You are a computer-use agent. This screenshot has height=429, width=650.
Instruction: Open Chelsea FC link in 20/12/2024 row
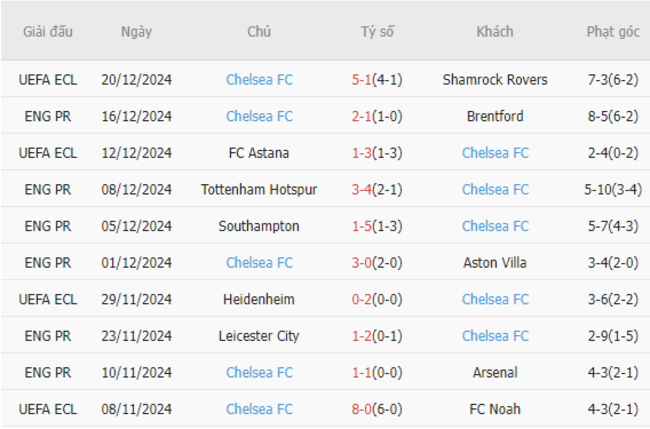click(259, 80)
